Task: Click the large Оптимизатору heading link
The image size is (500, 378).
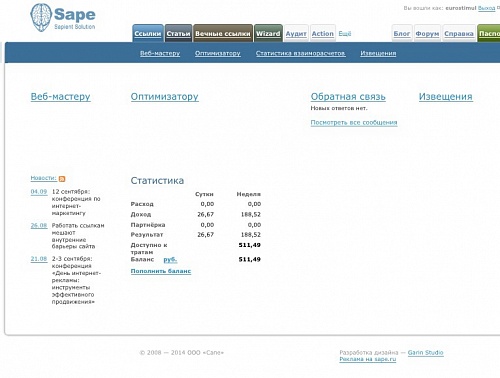Action: click(x=165, y=97)
